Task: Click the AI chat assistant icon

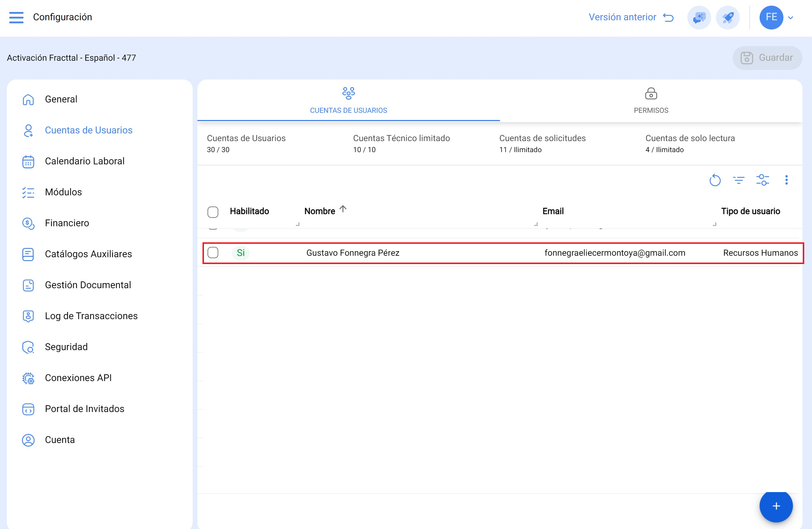Action: pos(699,17)
